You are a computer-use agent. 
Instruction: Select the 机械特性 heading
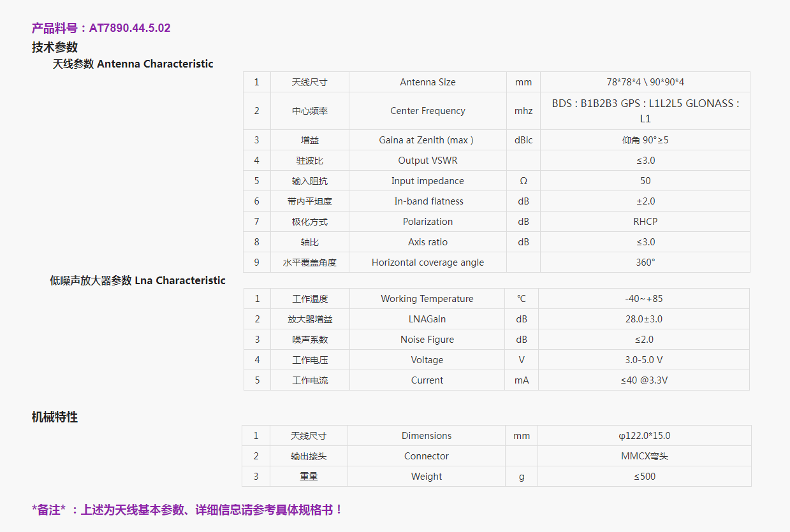click(x=55, y=417)
